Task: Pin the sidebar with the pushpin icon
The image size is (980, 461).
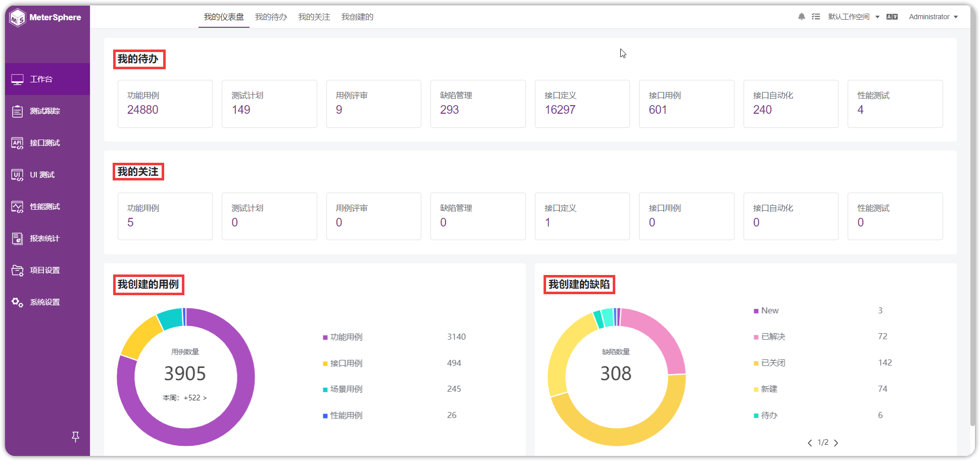Action: [x=75, y=437]
